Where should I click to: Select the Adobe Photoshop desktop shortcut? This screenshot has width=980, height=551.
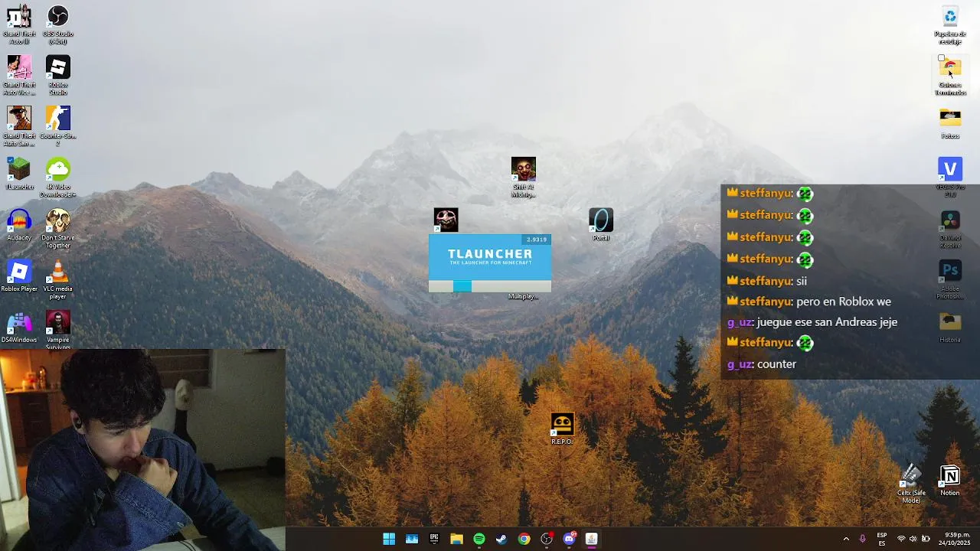pyautogui.click(x=950, y=279)
